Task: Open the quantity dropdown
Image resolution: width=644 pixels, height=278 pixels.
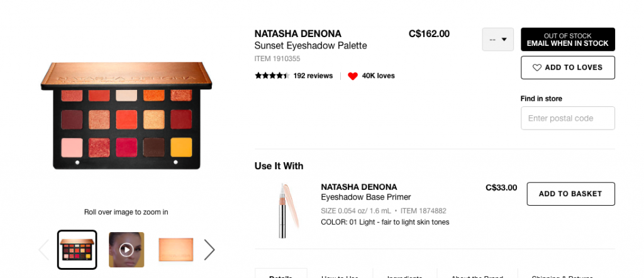Action: pos(497,40)
